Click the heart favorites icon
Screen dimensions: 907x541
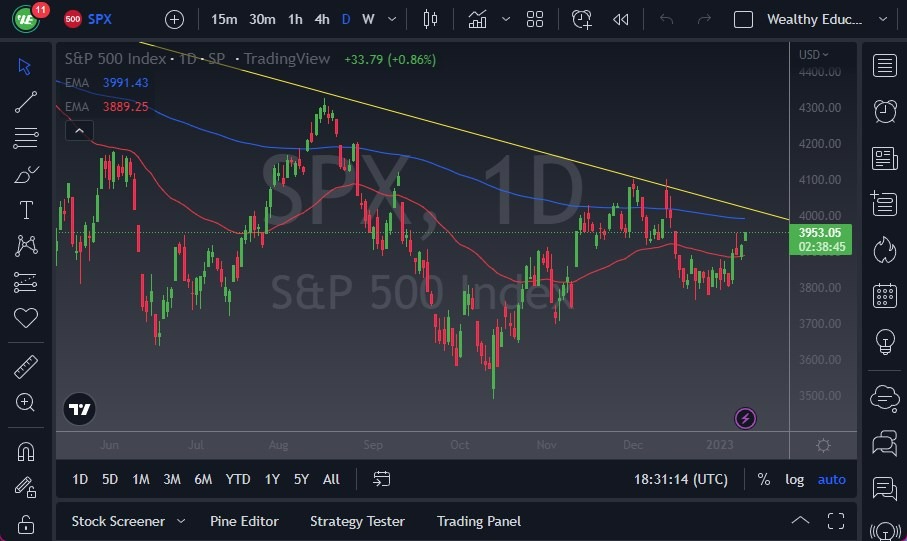26,318
